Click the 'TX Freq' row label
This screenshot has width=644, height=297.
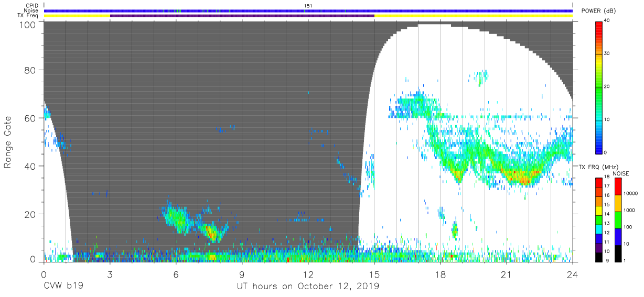[28, 16]
